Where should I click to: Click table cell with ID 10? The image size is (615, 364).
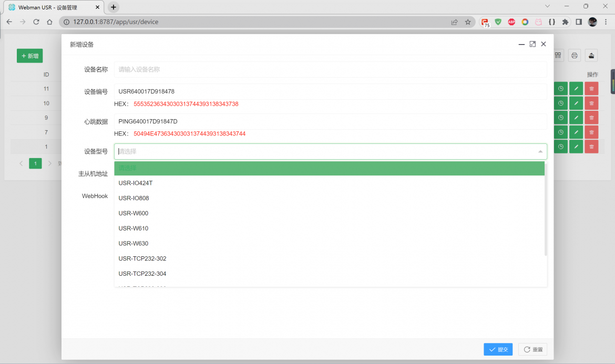point(46,103)
